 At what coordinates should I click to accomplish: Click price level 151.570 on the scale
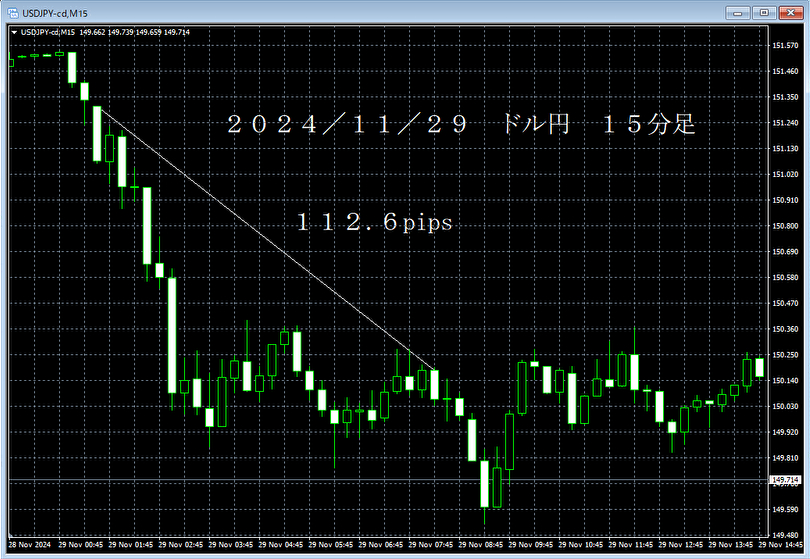click(785, 45)
